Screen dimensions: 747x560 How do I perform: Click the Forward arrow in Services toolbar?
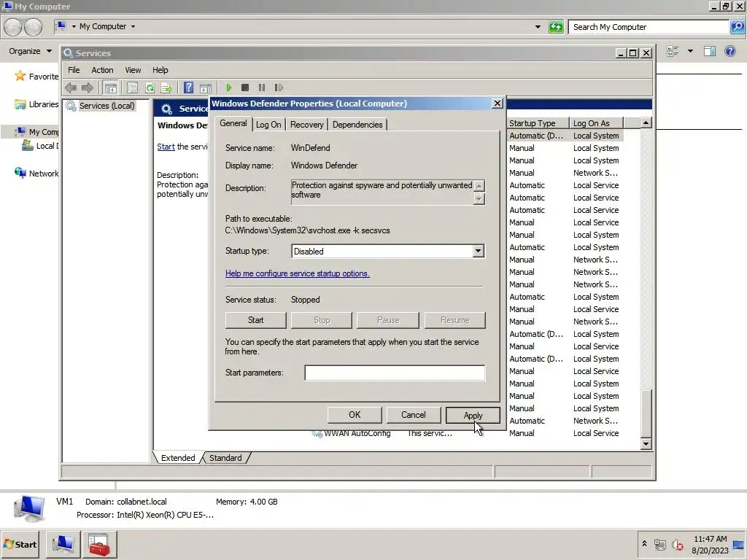[x=88, y=87]
